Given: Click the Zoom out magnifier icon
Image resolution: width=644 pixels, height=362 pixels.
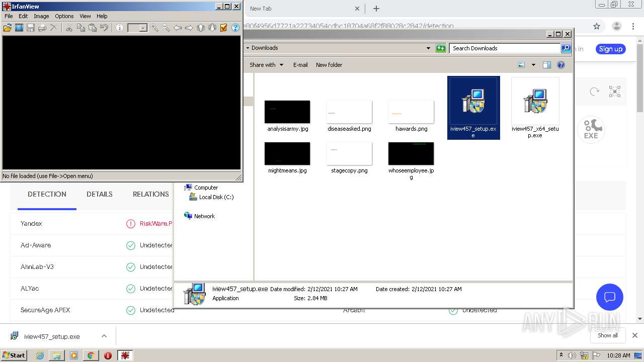Looking at the screenshot, I should (x=166, y=28).
